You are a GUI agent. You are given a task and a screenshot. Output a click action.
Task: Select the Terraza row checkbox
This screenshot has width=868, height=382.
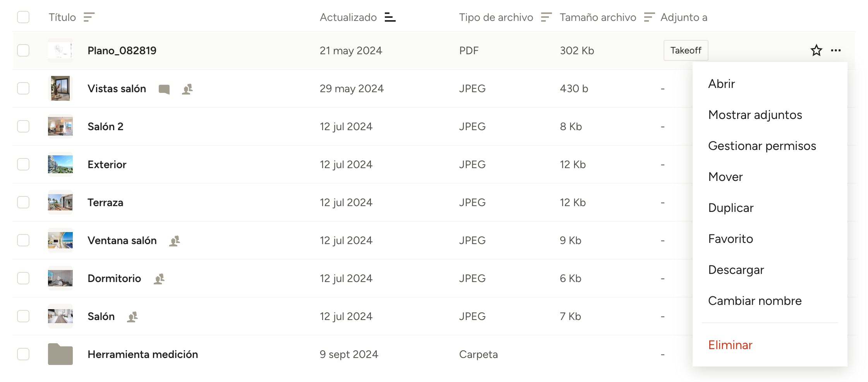tap(23, 202)
